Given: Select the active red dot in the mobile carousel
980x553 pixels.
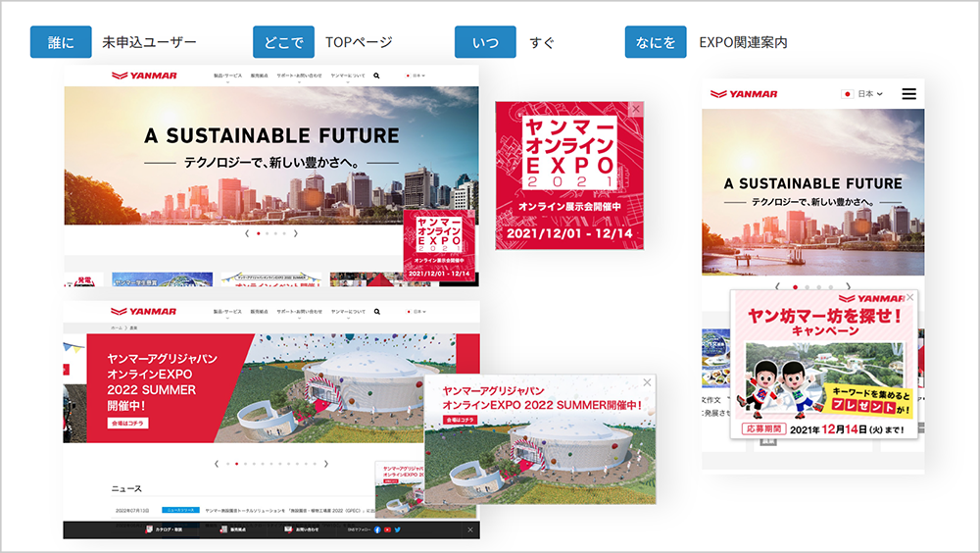Looking at the screenshot, I should [795, 287].
